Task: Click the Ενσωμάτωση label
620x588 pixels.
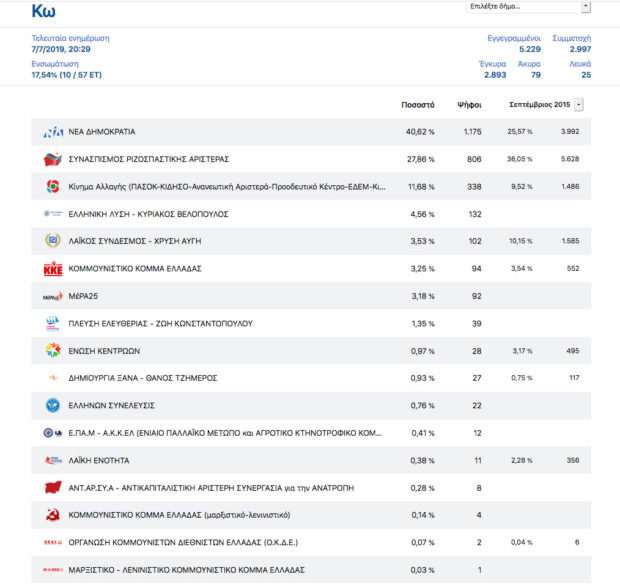Action: (x=55, y=64)
